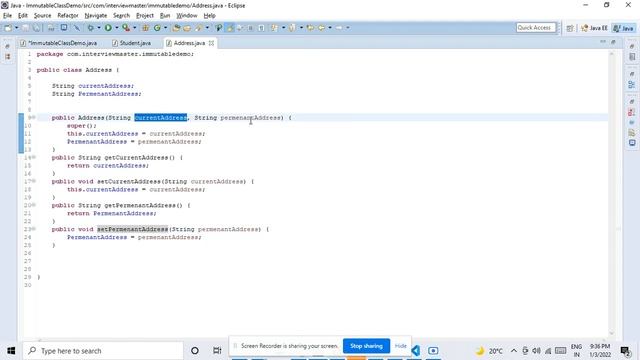Open the Problems side view icon

632,112
